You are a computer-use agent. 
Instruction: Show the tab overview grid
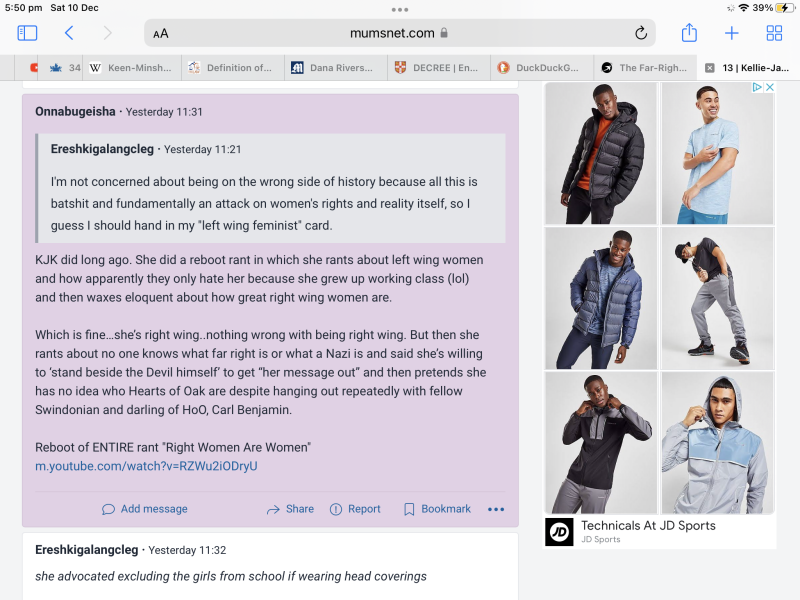point(774,33)
